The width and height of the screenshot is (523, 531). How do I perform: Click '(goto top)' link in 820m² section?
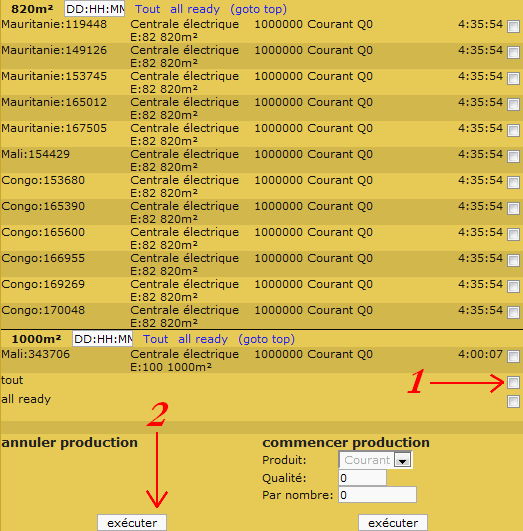(x=258, y=9)
